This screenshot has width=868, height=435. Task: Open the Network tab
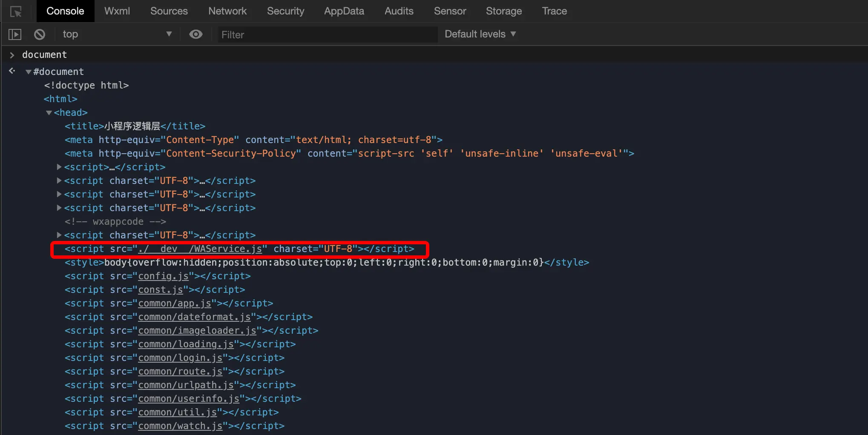[227, 11]
